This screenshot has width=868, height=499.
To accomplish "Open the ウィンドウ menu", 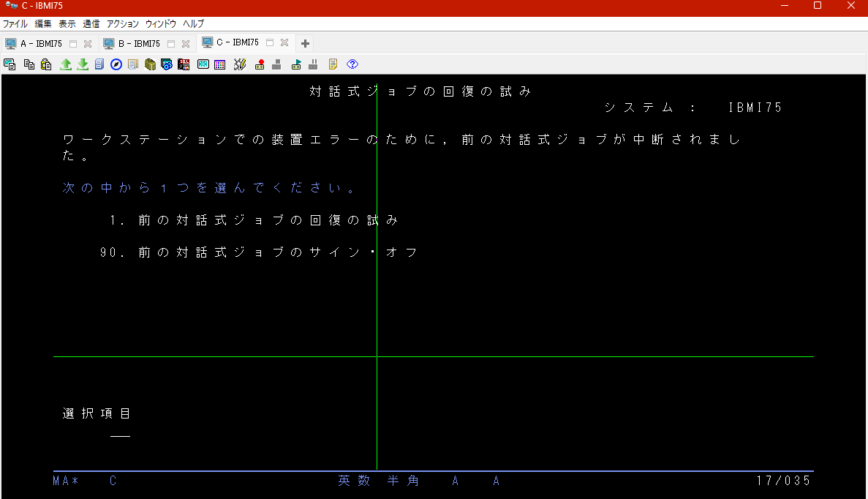I will [161, 24].
